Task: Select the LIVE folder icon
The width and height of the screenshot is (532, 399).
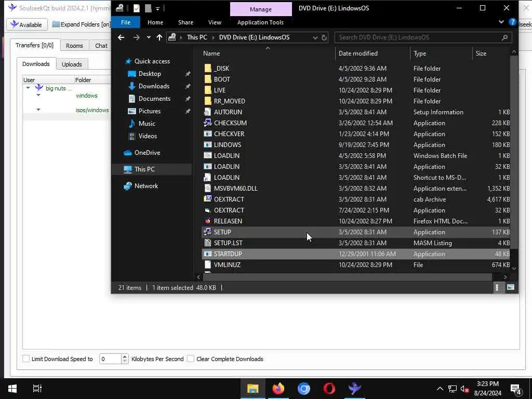Action: tap(208, 90)
